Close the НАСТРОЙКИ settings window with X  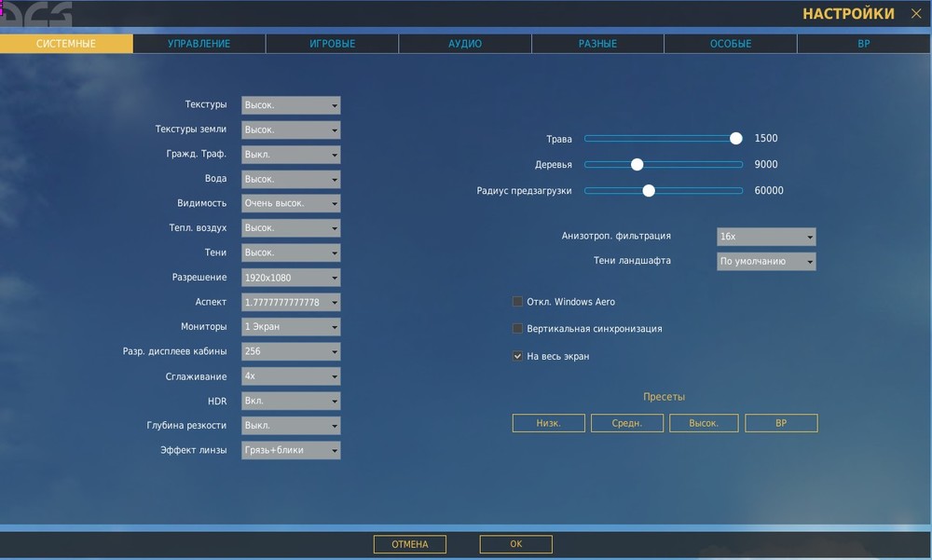point(916,14)
